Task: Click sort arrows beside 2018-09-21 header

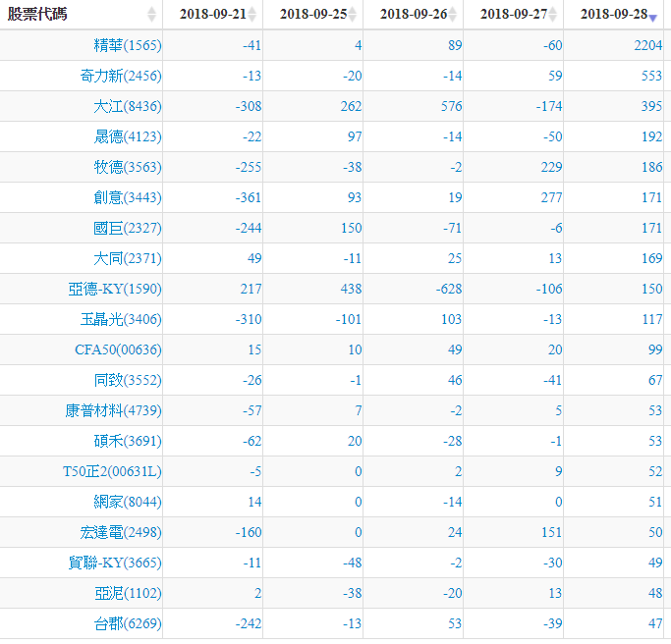Action: click(252, 15)
